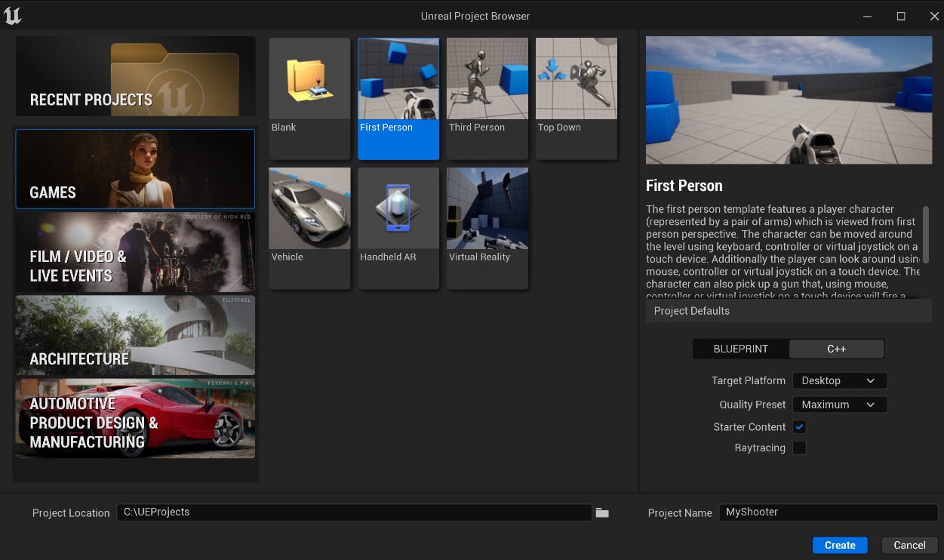
Task: Browse for project location folder icon
Action: [x=601, y=513]
